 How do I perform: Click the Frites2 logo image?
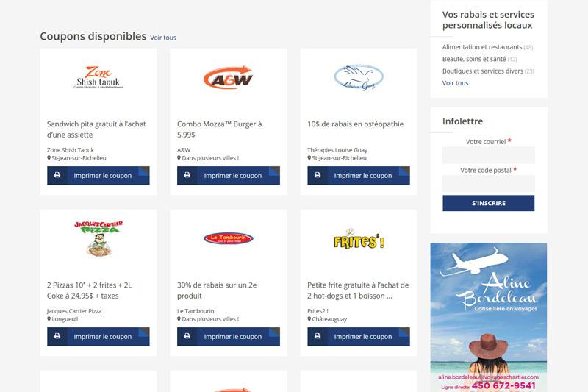[359, 238]
